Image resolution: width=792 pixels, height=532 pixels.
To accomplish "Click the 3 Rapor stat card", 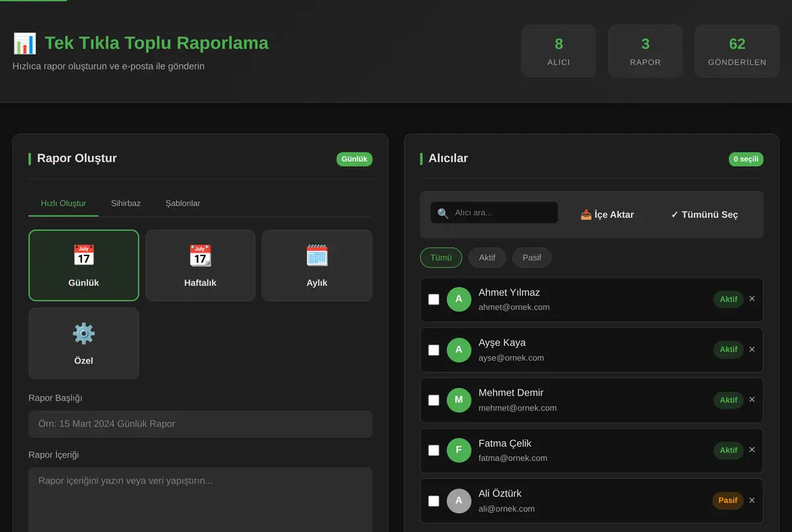I will (645, 51).
